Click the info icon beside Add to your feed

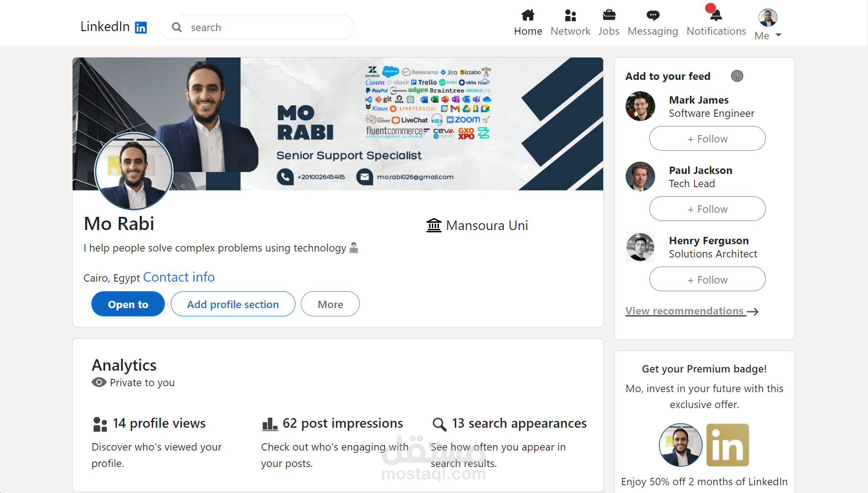(736, 76)
